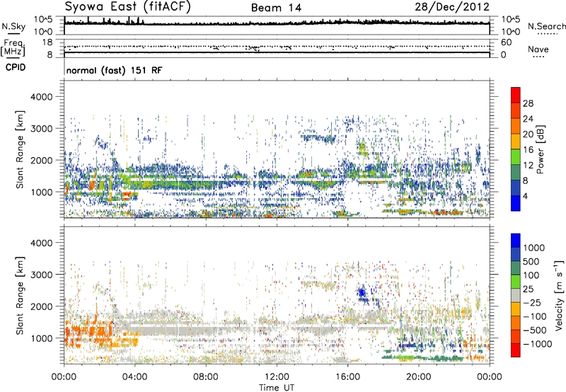Screen dimensions: 566x392
Task: Click the orange negative-velocity cluster near 01:00 UT
Action: pos(88,334)
